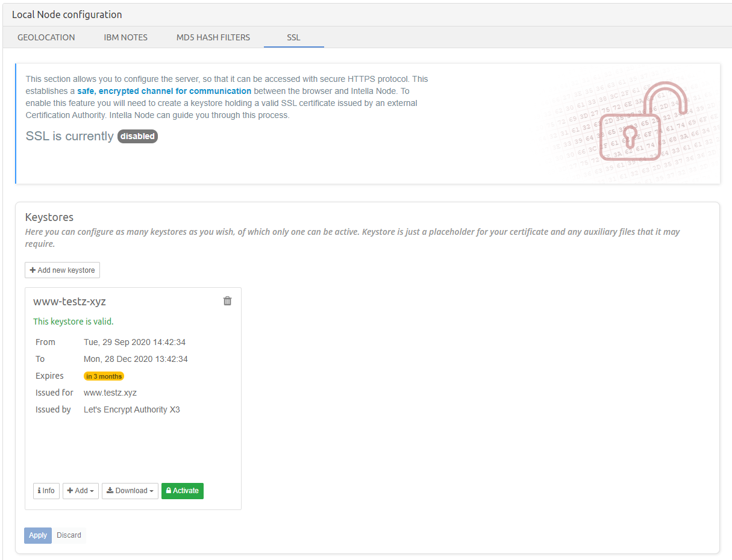Delete the www-testz-xyz keystore via trash icon
Screen dimensions: 732x560
pos(227,300)
